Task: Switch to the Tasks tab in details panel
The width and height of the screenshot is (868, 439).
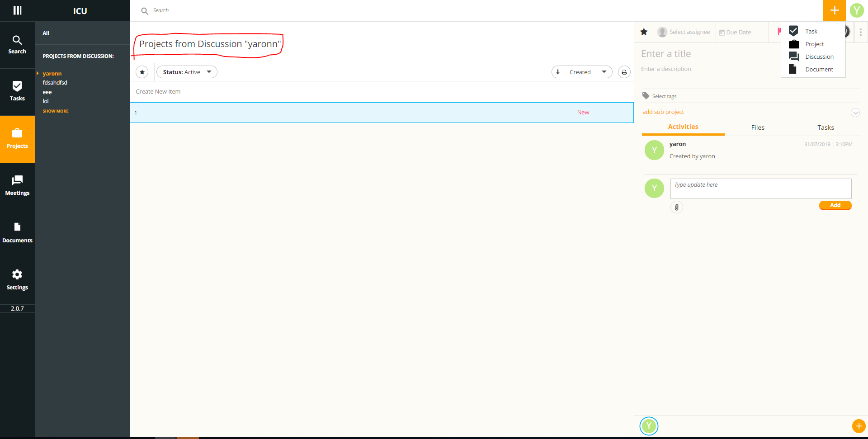Action: tap(826, 127)
